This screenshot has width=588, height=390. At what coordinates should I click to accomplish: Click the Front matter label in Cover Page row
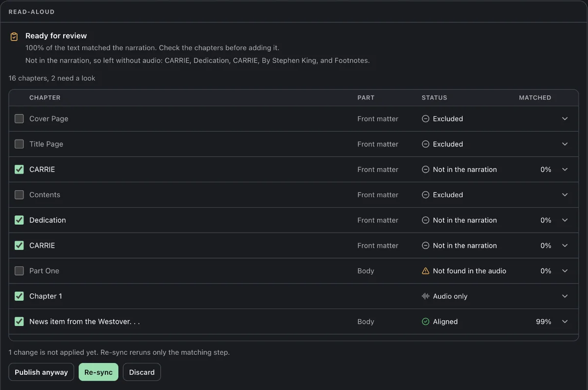[378, 119]
